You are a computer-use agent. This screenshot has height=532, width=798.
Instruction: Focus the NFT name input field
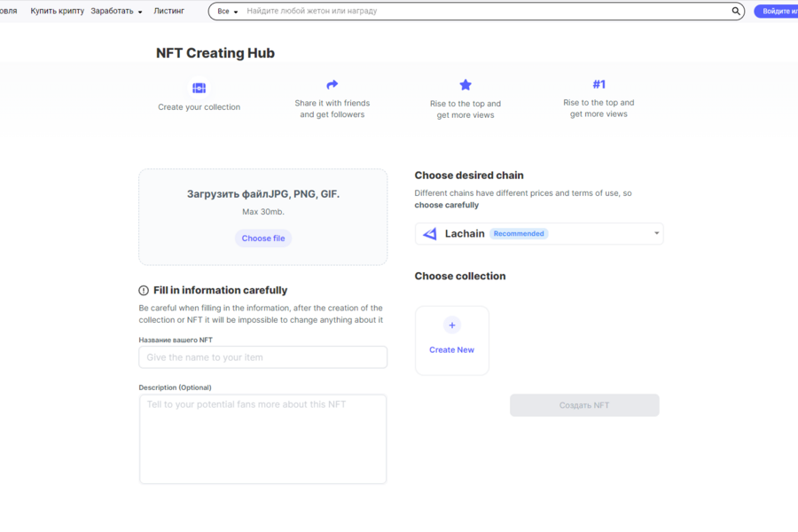(x=262, y=357)
